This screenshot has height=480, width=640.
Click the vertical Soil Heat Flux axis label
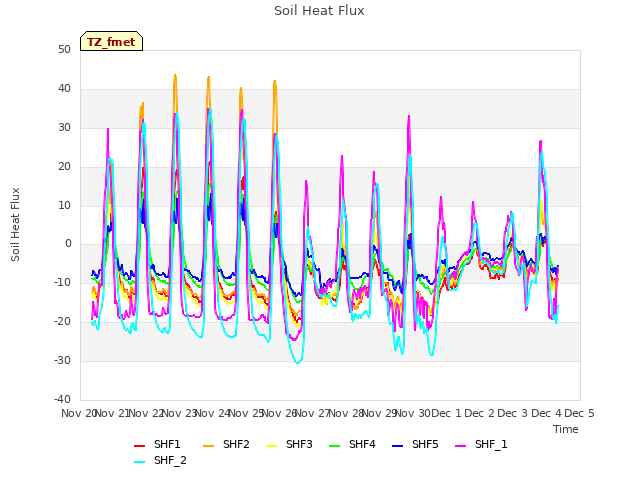tap(15, 224)
